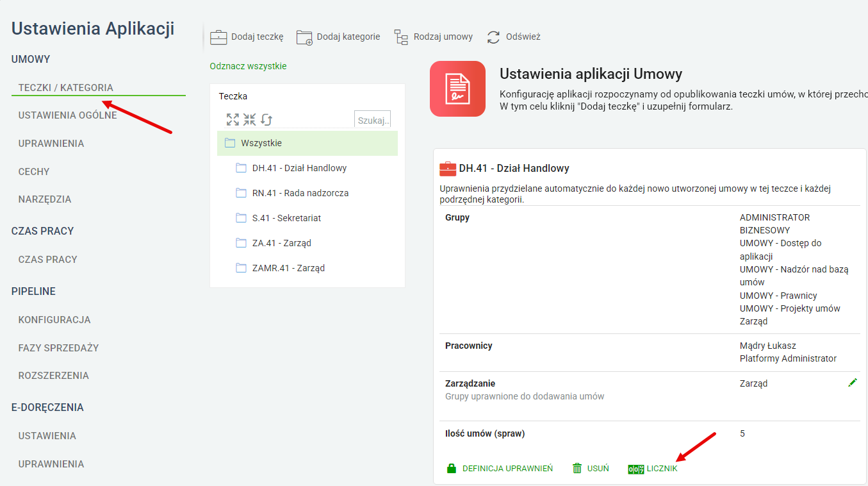Click UMOWY - Prawnicy group entry

click(778, 296)
